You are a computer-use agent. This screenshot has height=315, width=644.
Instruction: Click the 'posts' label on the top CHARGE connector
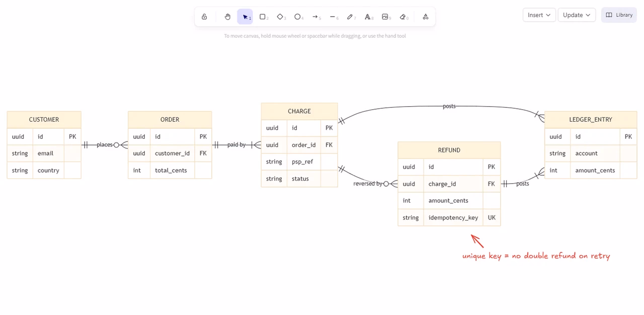pos(449,107)
